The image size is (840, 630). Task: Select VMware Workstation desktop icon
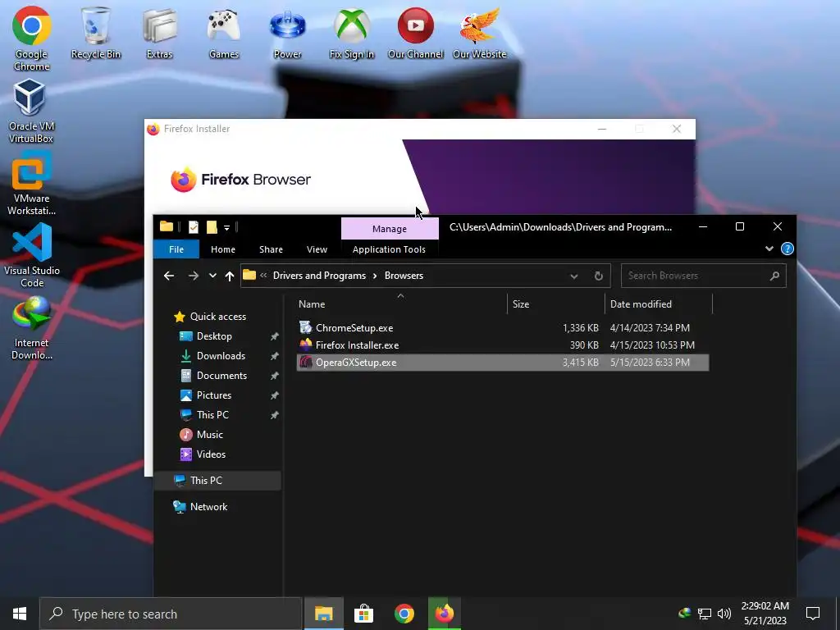pyautogui.click(x=31, y=183)
